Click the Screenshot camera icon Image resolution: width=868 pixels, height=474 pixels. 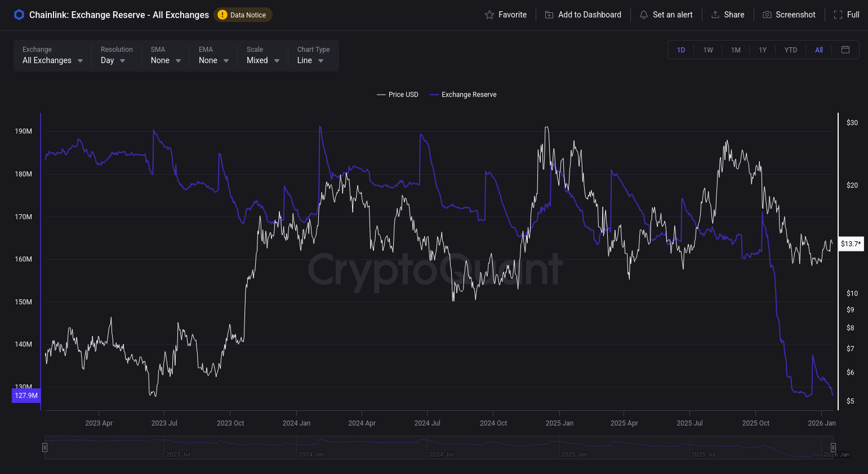(767, 15)
